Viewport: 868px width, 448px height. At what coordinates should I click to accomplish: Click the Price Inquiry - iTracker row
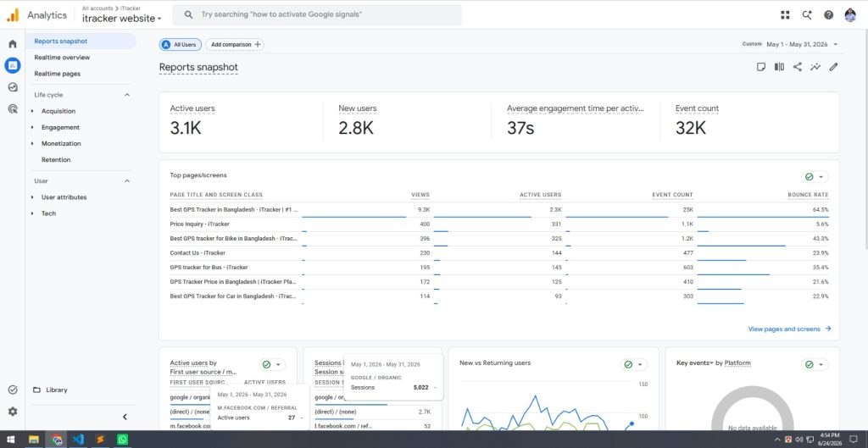[x=499, y=224]
